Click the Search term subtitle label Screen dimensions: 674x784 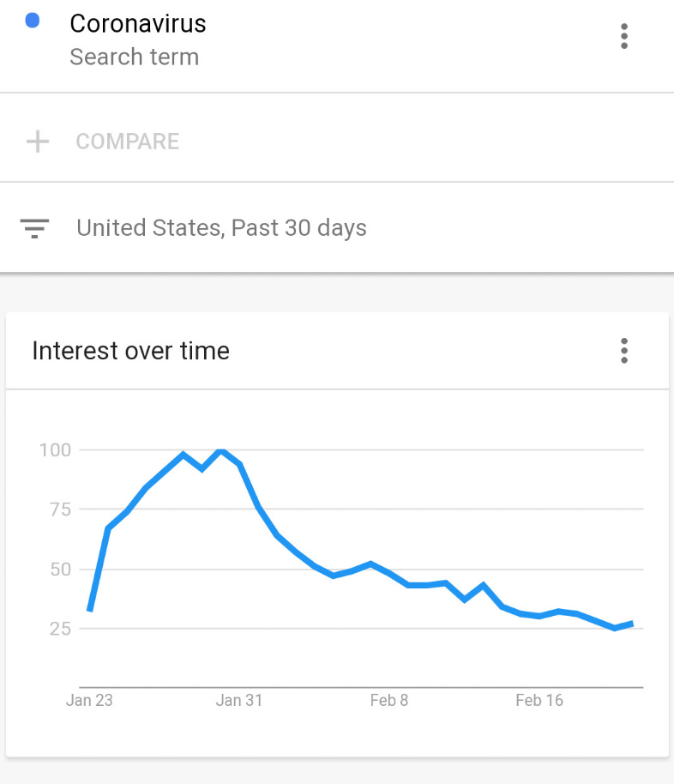click(135, 57)
